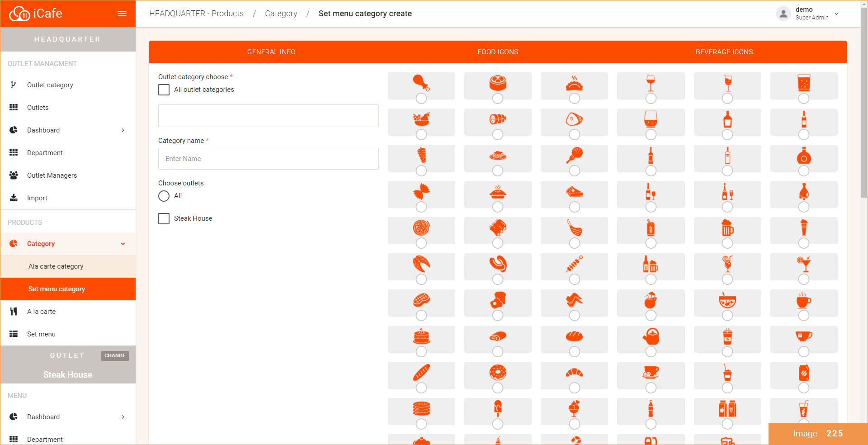The image size is (868, 445).
Task: Open A la carte products link
Action: pos(68,312)
